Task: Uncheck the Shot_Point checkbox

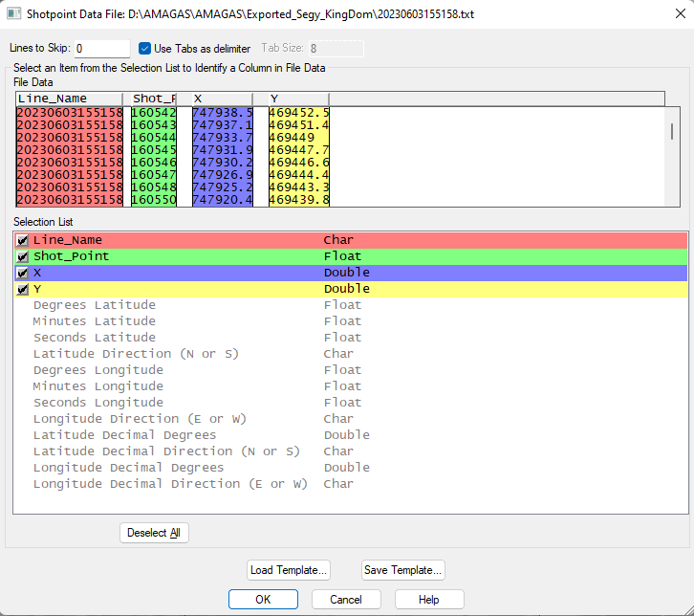Action: point(23,257)
